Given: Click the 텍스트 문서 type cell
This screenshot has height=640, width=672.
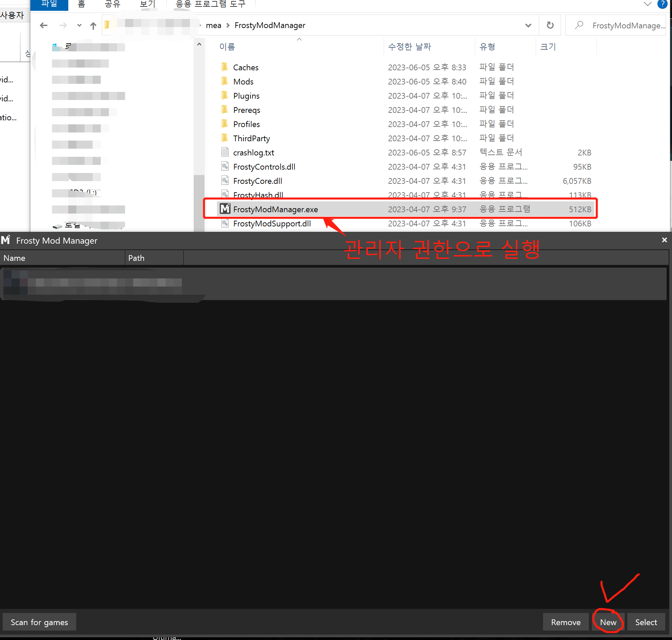Looking at the screenshot, I should (501, 152).
